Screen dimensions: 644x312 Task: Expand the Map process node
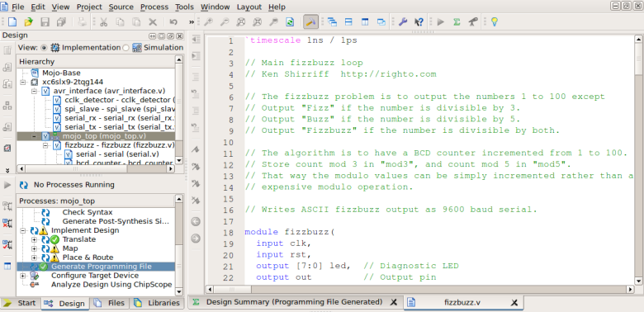pos(34,248)
